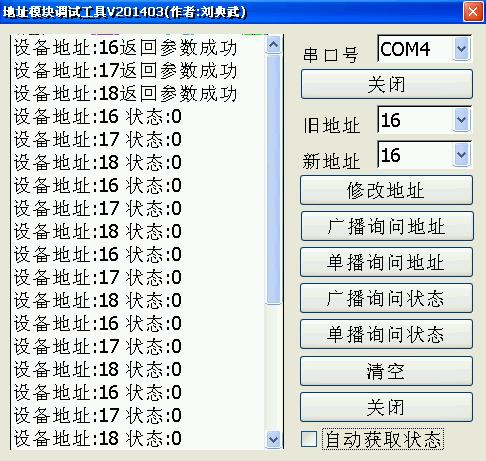Viewport: 486px width, 461px height.
Task: Click the 广播询问状态 button
Action: click(x=387, y=298)
